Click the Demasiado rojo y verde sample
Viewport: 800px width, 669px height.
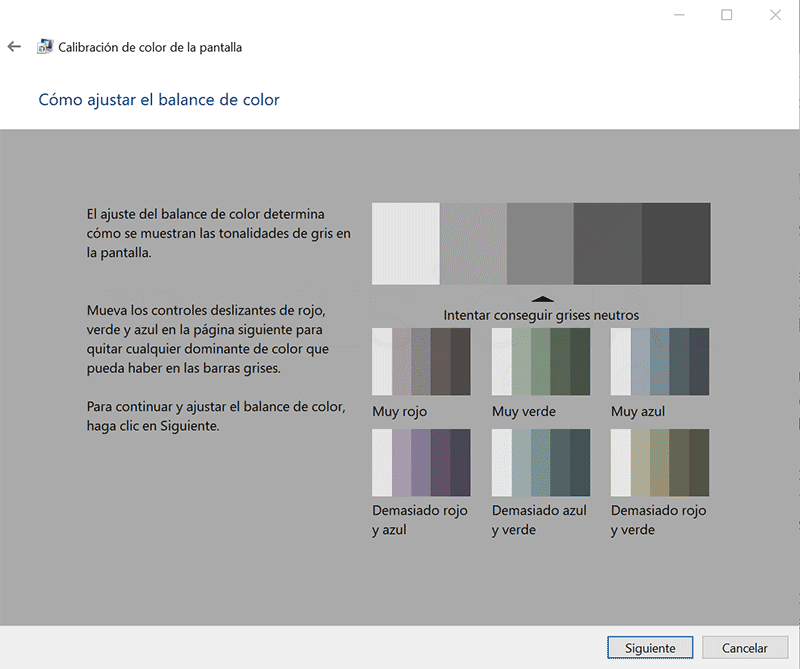click(660, 462)
